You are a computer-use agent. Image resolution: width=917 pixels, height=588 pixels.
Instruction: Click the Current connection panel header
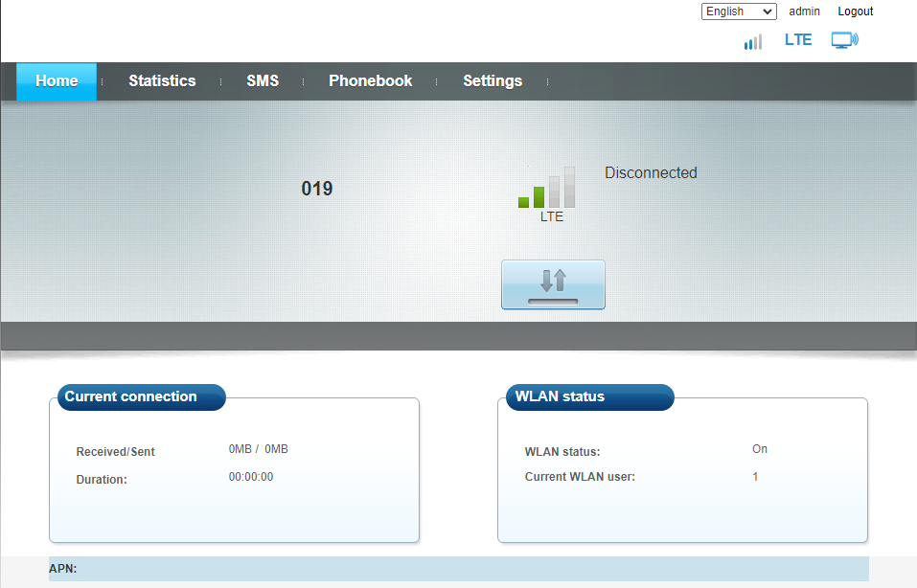pyautogui.click(x=142, y=396)
